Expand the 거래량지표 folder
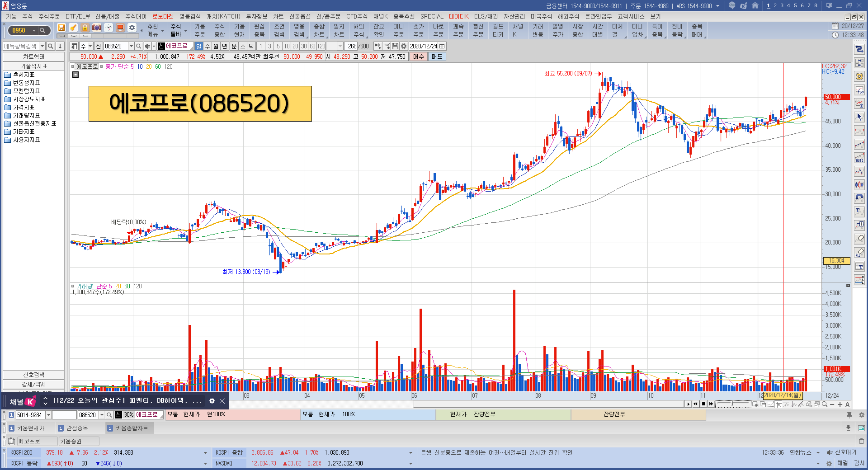Viewport: 868px width, 470px height. click(26, 116)
